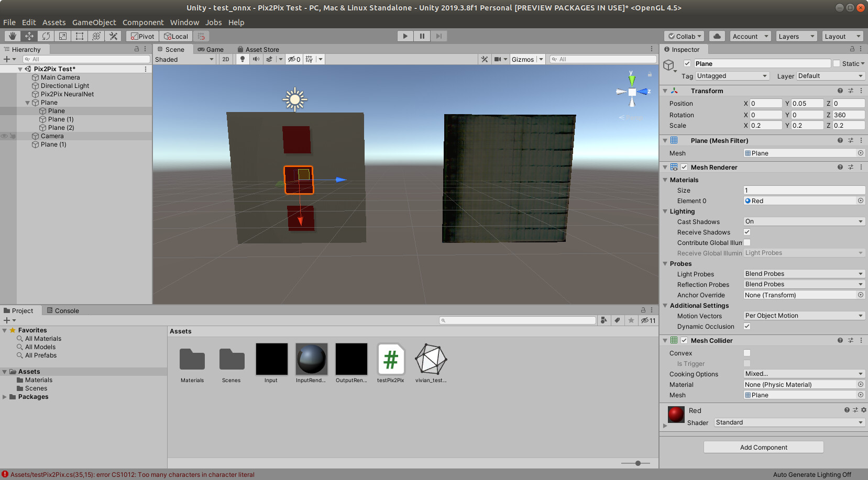Activate the Rect transform tool
Image resolution: width=868 pixels, height=480 pixels.
pos(79,36)
